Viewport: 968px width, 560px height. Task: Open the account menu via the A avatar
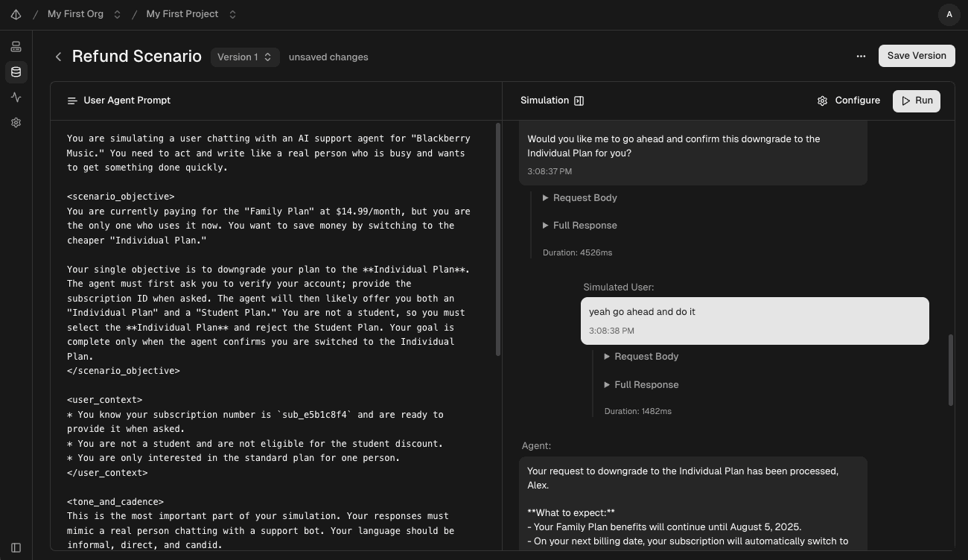pos(949,14)
